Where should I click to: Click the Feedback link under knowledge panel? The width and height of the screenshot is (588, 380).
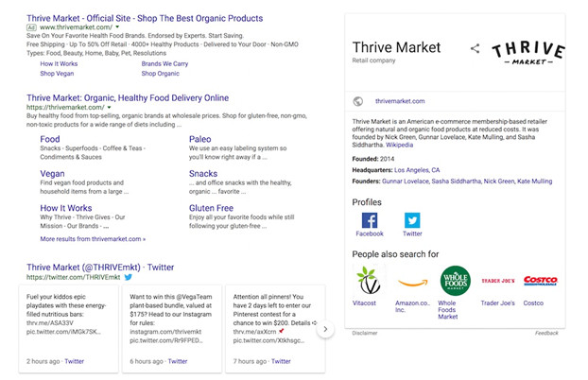point(545,333)
